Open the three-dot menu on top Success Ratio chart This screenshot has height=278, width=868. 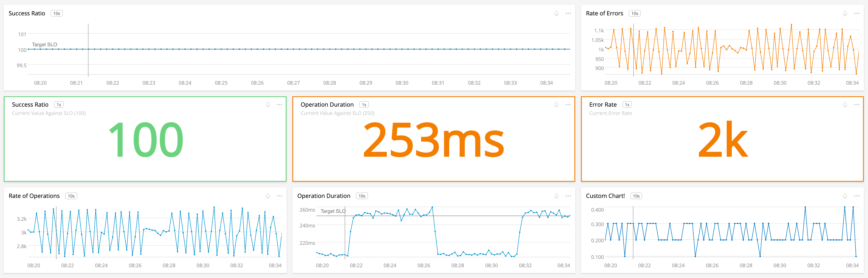click(568, 13)
